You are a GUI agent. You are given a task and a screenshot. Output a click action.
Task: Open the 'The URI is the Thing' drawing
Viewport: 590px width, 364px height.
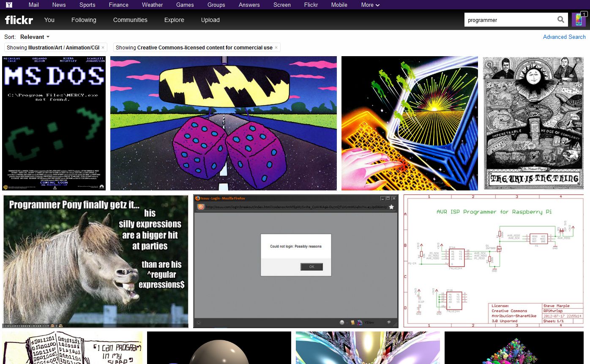(533, 123)
